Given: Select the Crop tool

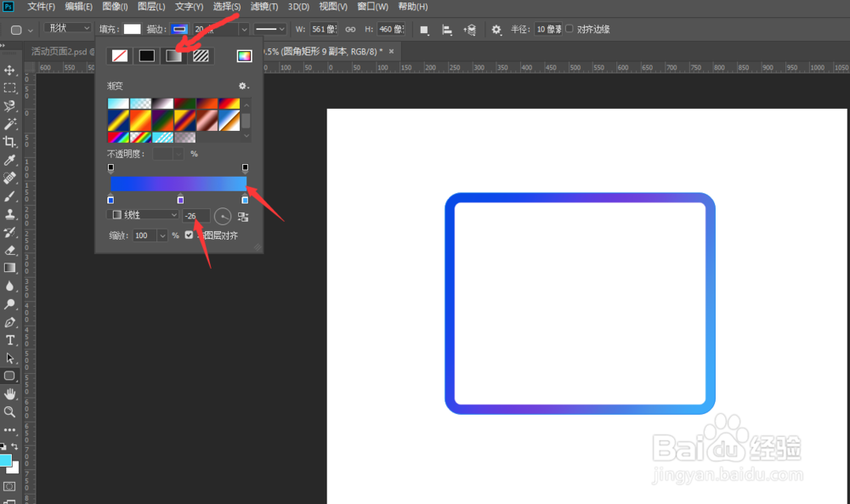Looking at the screenshot, I should [x=9, y=142].
